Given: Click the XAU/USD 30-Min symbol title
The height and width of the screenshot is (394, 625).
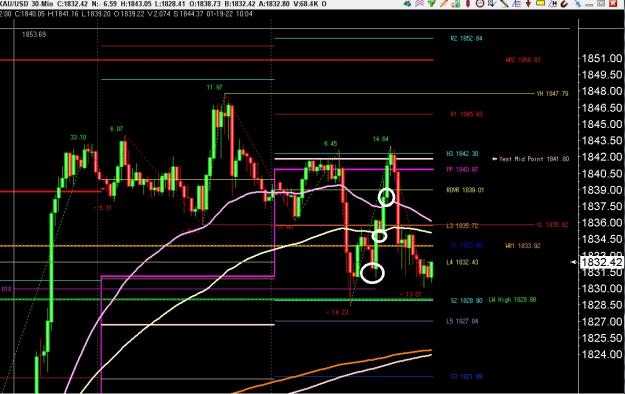Looking at the screenshot, I should (26, 4).
